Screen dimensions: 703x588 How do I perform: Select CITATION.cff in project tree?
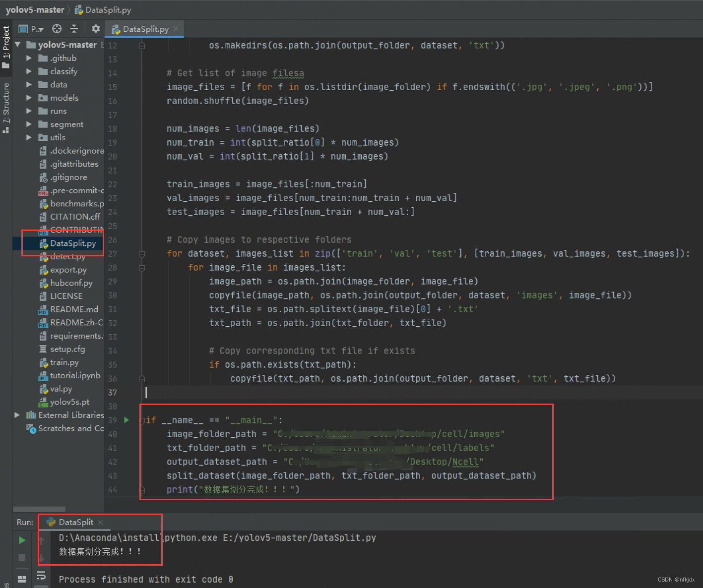pyautogui.click(x=69, y=217)
